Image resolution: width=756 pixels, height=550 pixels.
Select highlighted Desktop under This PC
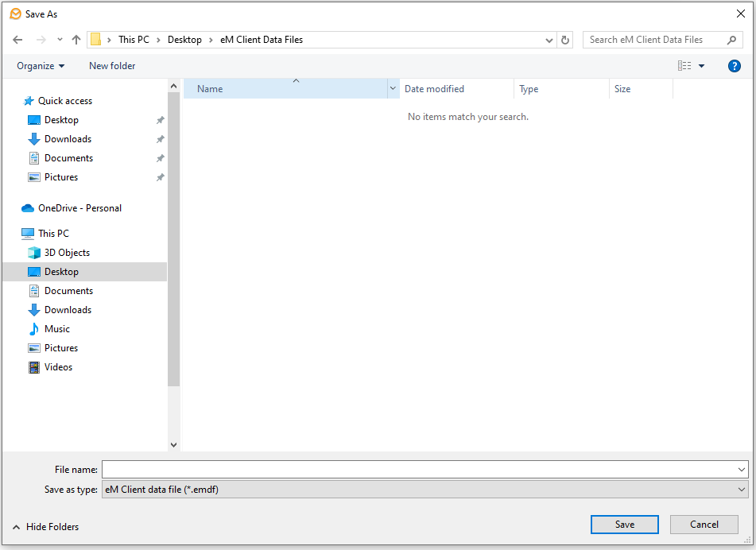point(85,272)
